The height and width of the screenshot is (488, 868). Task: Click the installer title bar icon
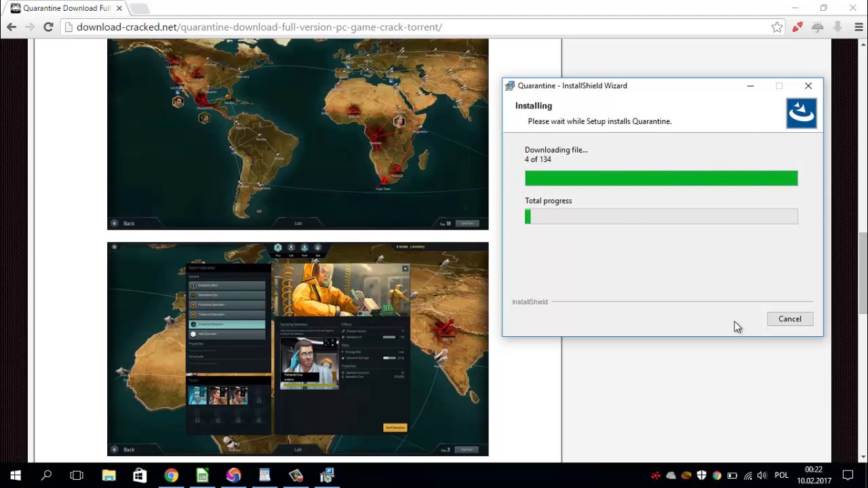510,86
